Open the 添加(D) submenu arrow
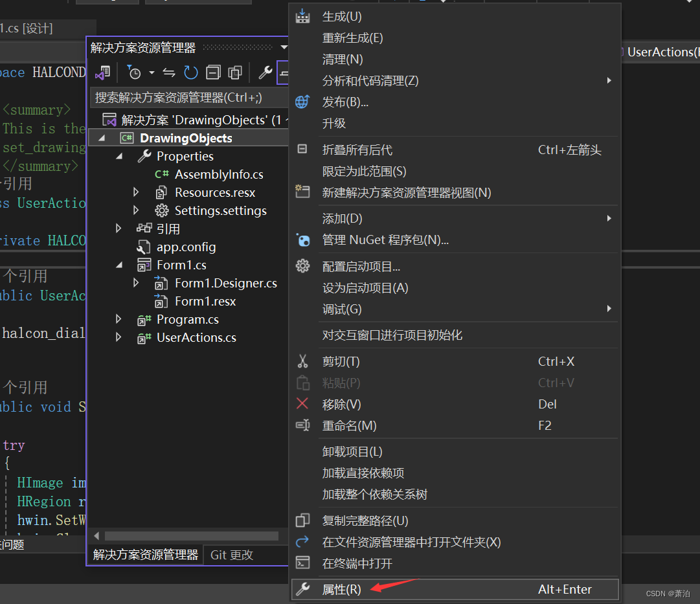 point(608,218)
